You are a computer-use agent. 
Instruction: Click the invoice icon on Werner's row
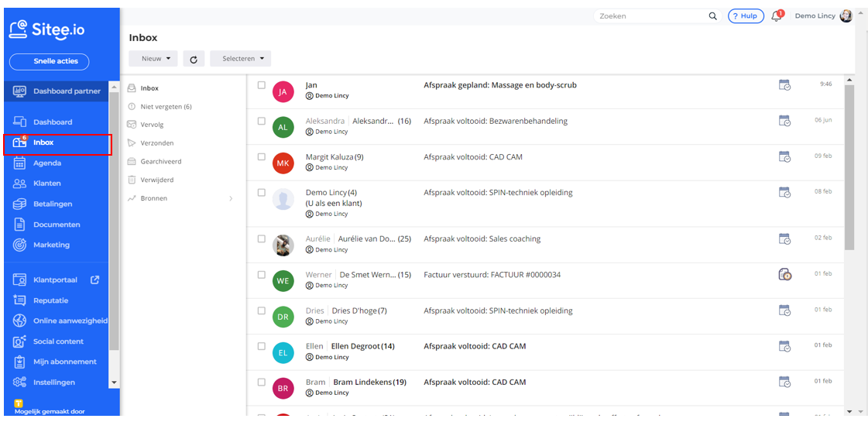click(x=784, y=274)
